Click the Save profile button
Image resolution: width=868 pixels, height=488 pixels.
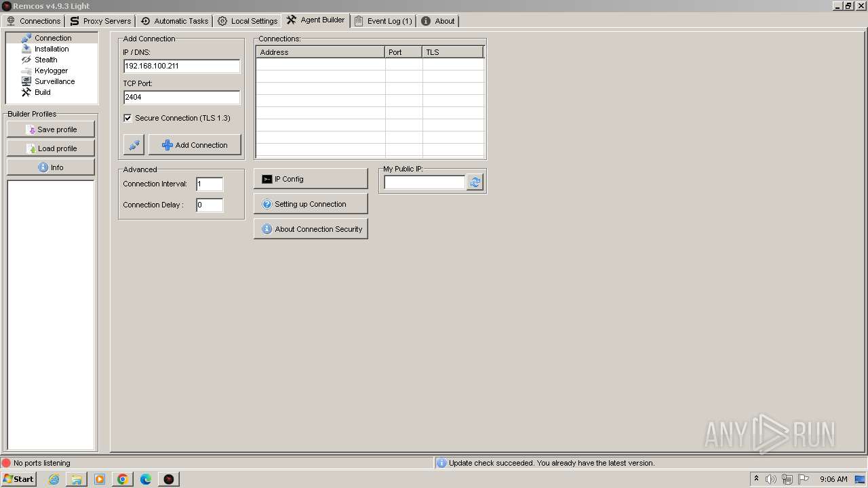pos(51,129)
